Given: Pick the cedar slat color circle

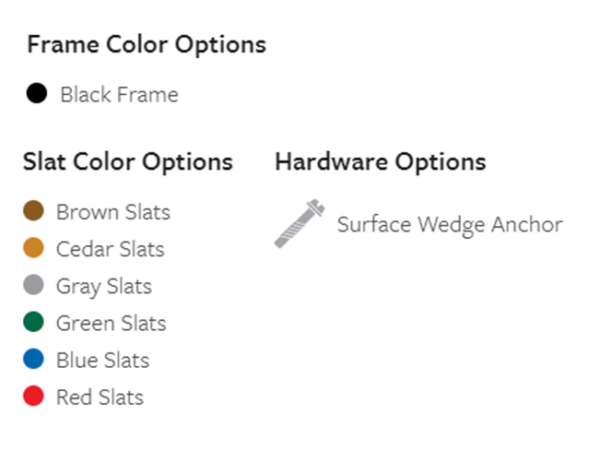Looking at the screenshot, I should [x=34, y=248].
